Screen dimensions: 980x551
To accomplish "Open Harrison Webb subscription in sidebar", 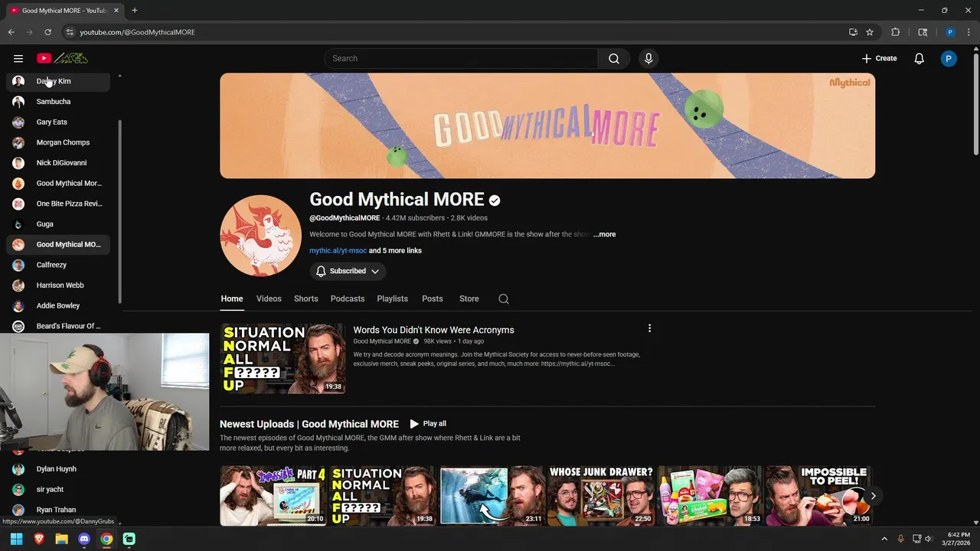I will click(58, 285).
